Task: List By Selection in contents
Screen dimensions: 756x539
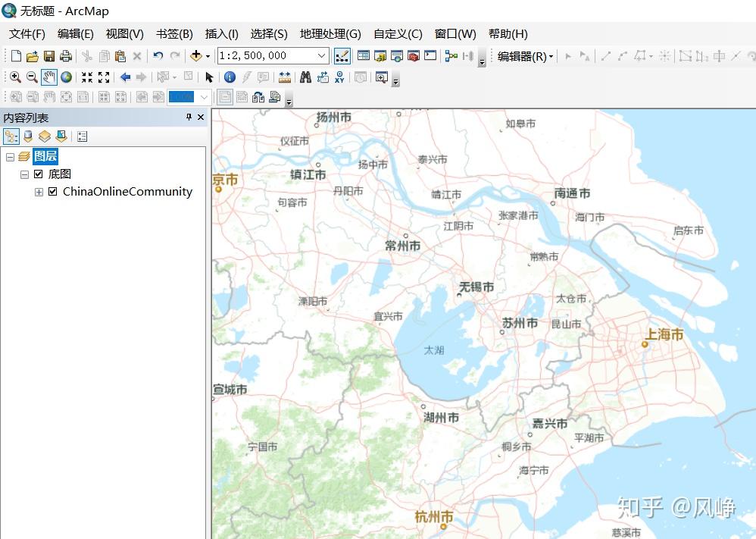Action: click(61, 136)
